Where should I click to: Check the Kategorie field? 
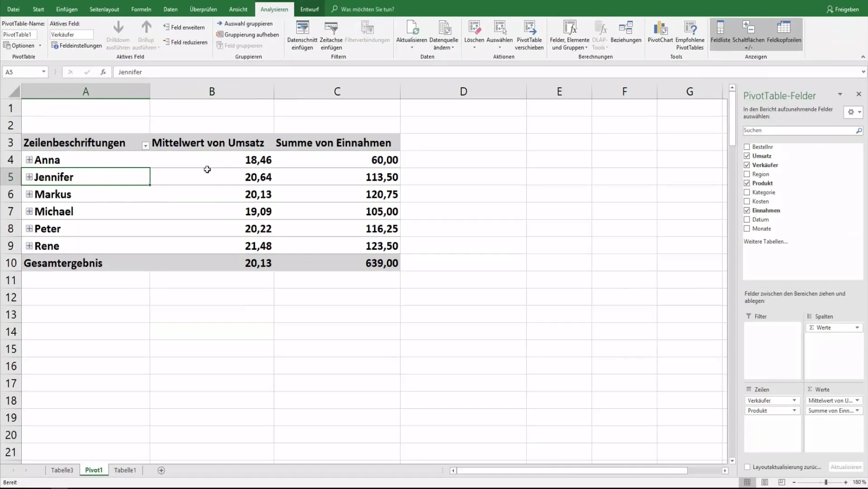[747, 192]
